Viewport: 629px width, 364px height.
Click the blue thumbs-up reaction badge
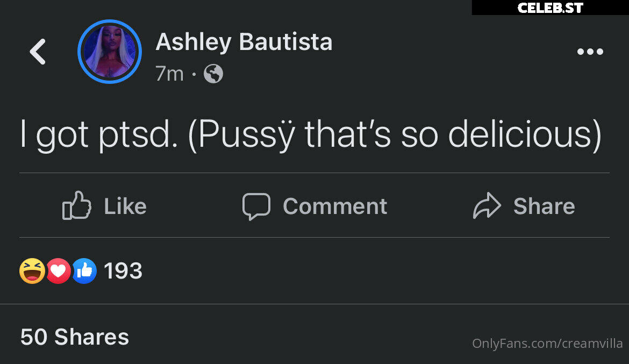tap(84, 271)
